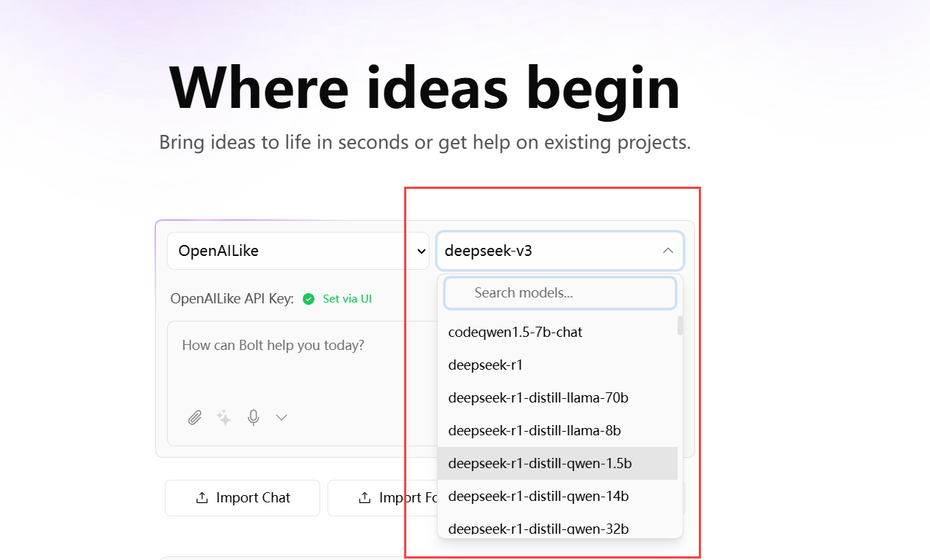Click the paperclip attach file icon
The height and width of the screenshot is (560, 930).
[195, 418]
